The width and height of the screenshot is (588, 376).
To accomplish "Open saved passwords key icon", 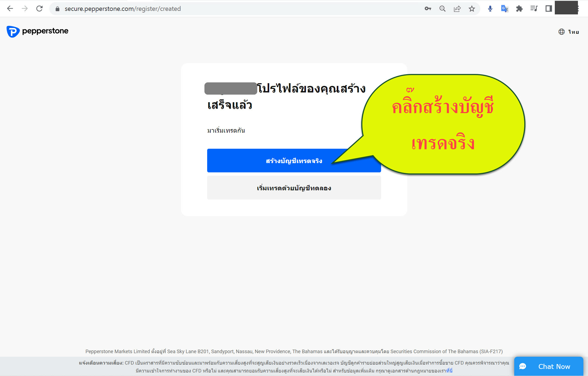I will pos(428,9).
